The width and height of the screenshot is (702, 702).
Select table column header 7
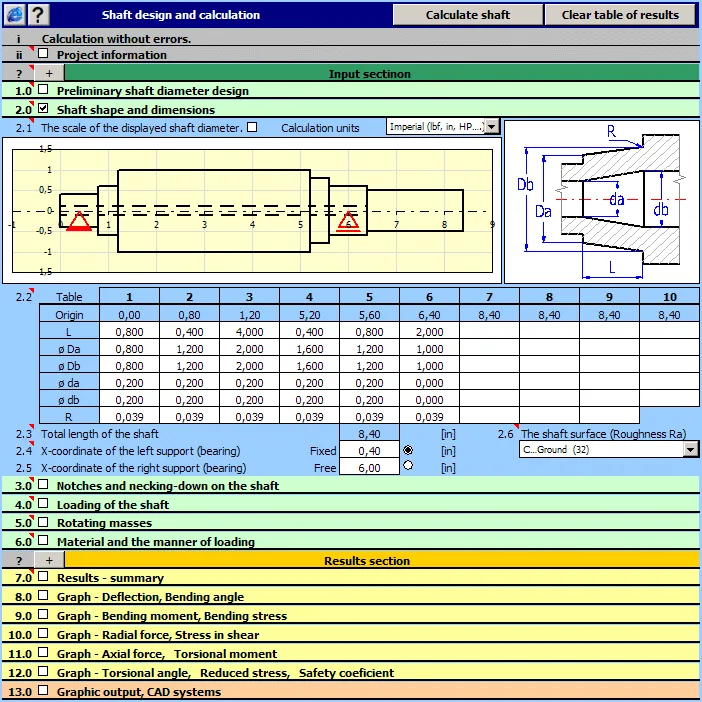(x=489, y=297)
